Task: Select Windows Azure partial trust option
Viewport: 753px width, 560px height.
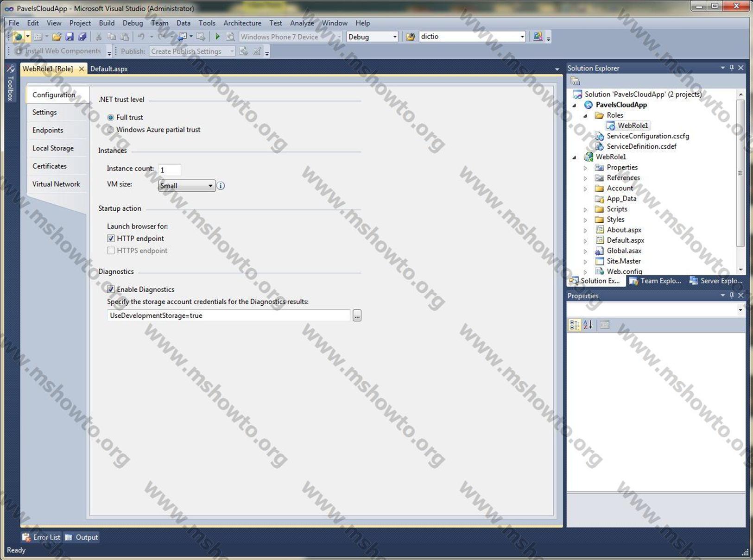Action: [x=110, y=130]
